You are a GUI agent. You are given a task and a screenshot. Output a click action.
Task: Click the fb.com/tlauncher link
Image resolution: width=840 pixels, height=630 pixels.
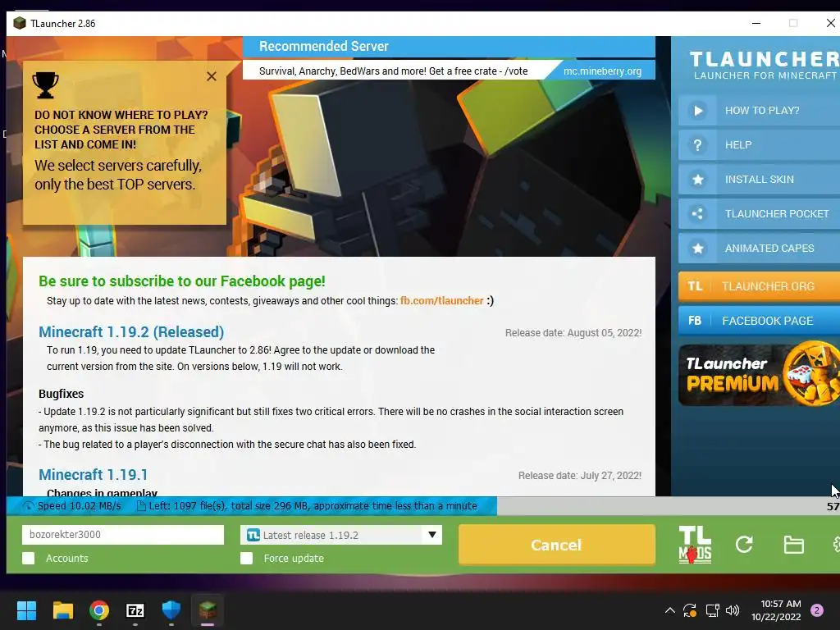pos(441,301)
